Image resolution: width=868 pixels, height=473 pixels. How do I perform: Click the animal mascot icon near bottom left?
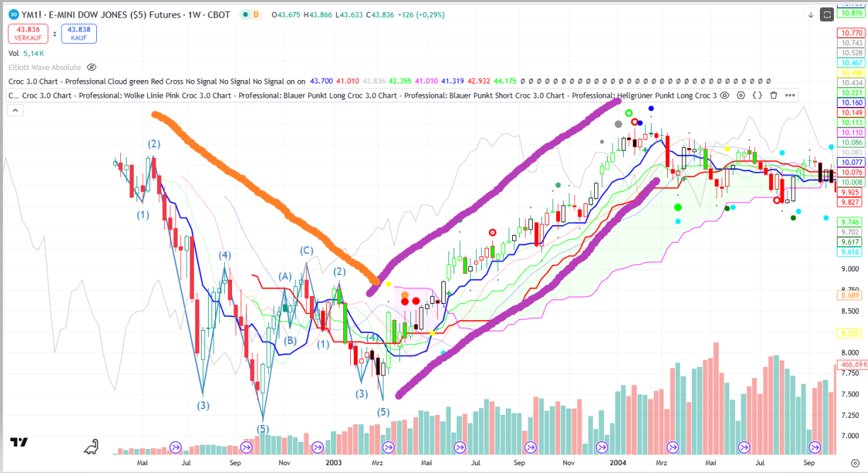91,447
